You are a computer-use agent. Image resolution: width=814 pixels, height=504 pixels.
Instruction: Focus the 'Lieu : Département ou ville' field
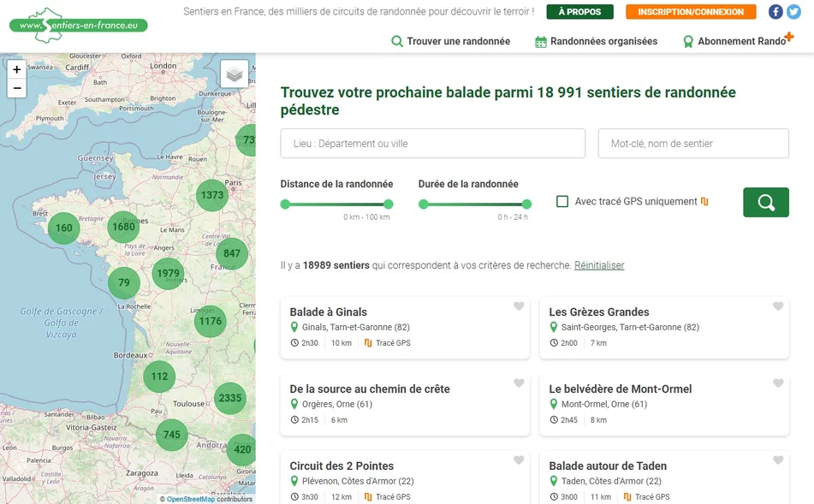(432, 144)
